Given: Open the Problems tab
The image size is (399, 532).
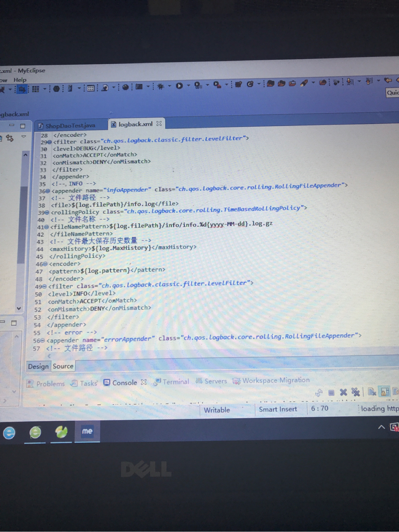Looking at the screenshot, I should click(46, 384).
